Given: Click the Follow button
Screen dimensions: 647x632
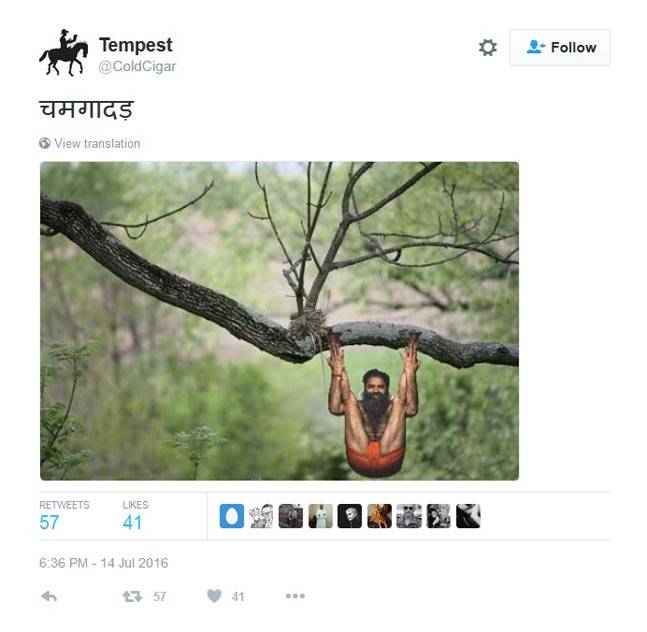Looking at the screenshot, I should tap(560, 47).
